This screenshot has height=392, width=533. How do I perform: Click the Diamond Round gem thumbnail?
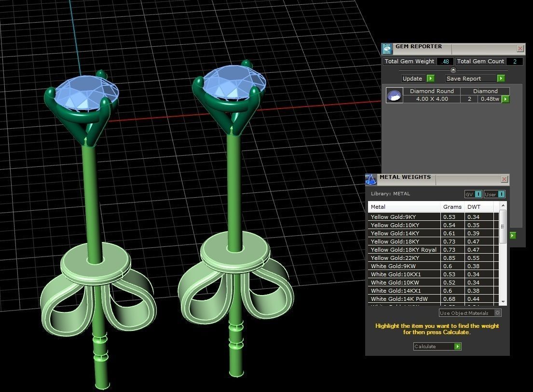(x=394, y=95)
